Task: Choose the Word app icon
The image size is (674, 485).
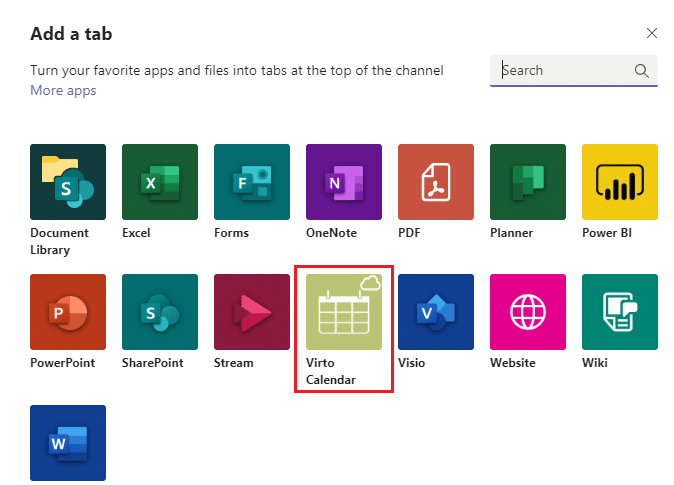Action: point(68,442)
